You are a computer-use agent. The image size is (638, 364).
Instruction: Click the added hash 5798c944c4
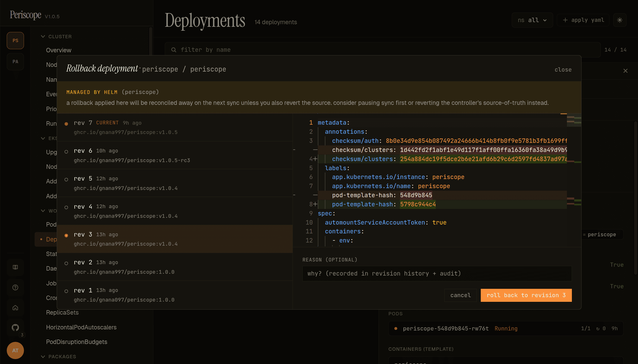click(418, 204)
